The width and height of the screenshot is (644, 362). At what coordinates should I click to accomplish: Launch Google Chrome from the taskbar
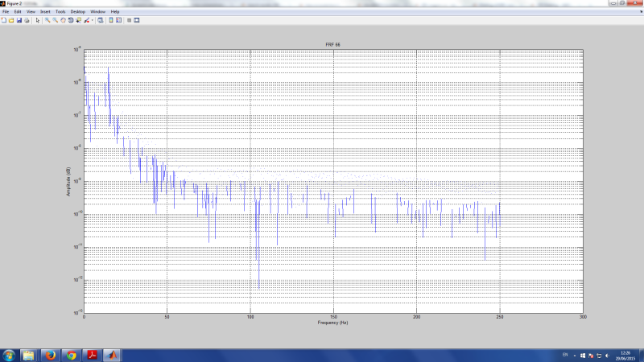pos(72,356)
